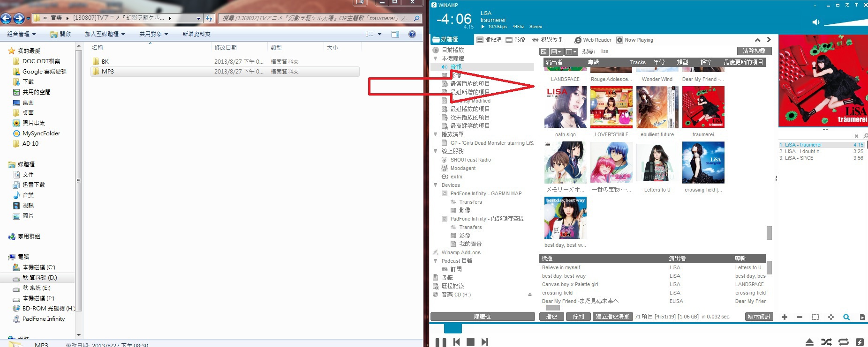868x347 pixels.
Task: Open the grid view mode dropdown
Action: pyautogui.click(x=556, y=52)
